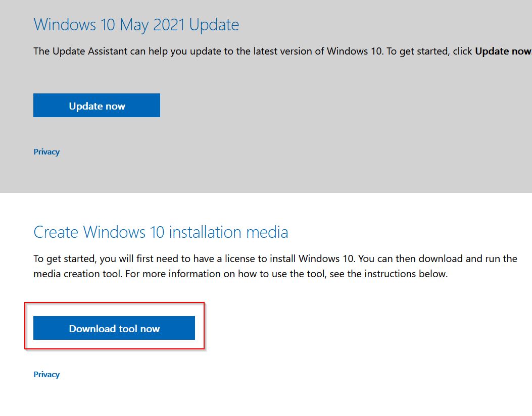
Task: Click the line starting 'To get started, you will first need'
Action: tap(275, 258)
